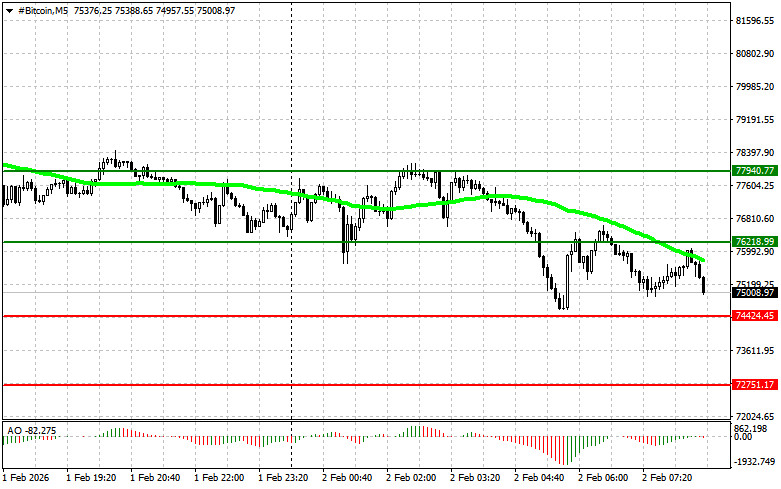Click the red horizontal line at 72751.17
Image resolution: width=781 pixels, height=489 pixels.
(366, 384)
